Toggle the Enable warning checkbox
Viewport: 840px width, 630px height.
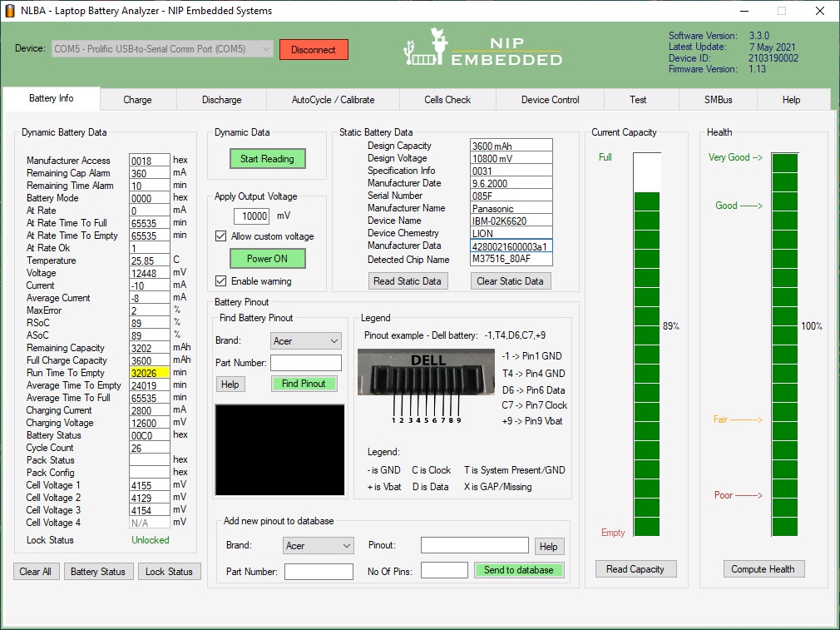[x=220, y=281]
